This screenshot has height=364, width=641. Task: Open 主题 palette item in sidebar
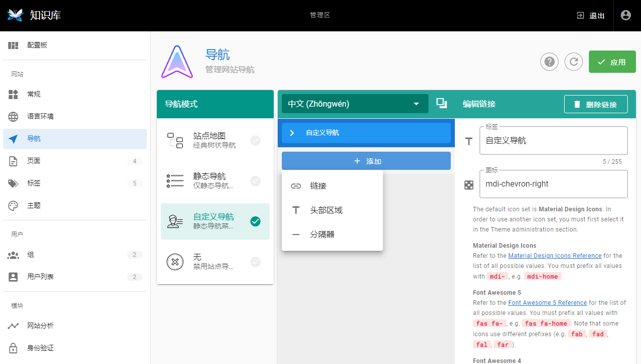pos(75,205)
